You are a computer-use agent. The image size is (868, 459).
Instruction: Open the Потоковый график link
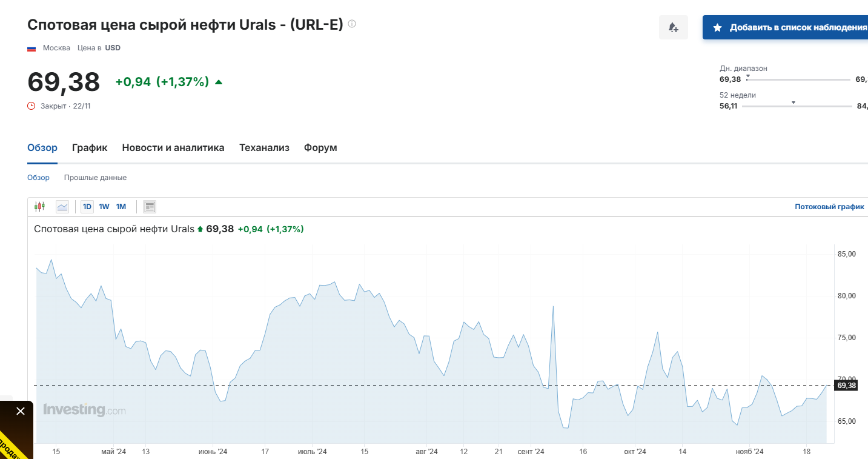coord(829,207)
